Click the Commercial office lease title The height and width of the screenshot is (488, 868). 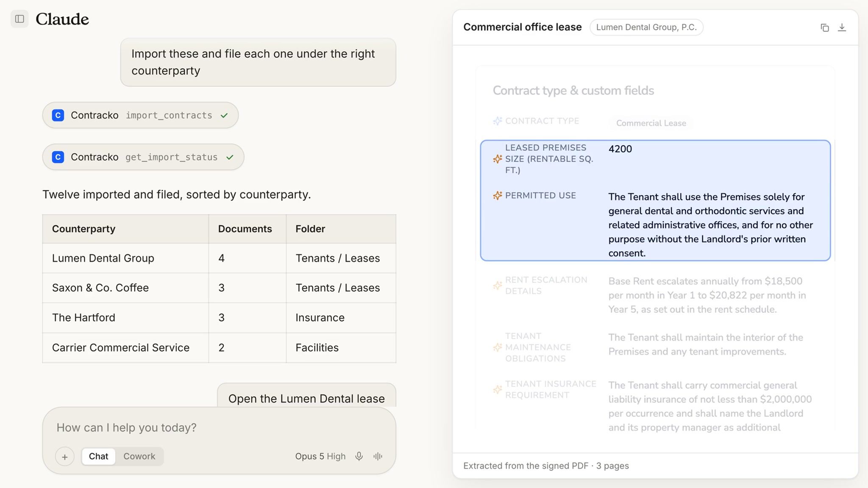pos(522,27)
